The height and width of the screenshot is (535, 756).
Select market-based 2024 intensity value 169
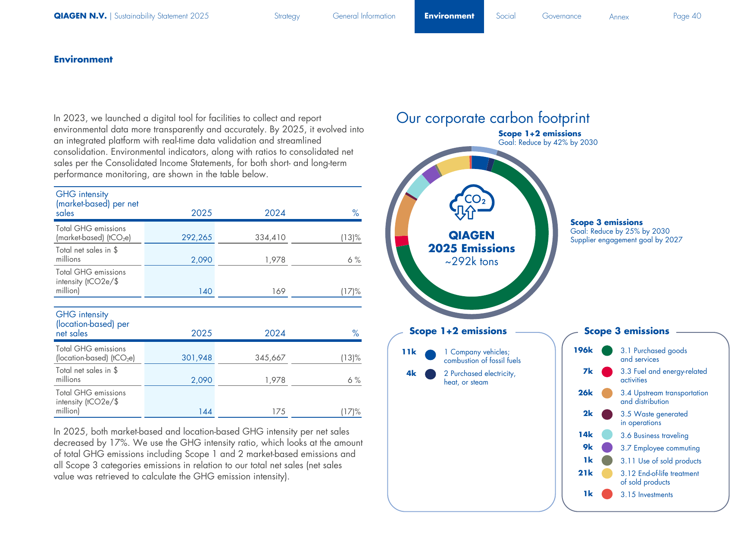278,291
